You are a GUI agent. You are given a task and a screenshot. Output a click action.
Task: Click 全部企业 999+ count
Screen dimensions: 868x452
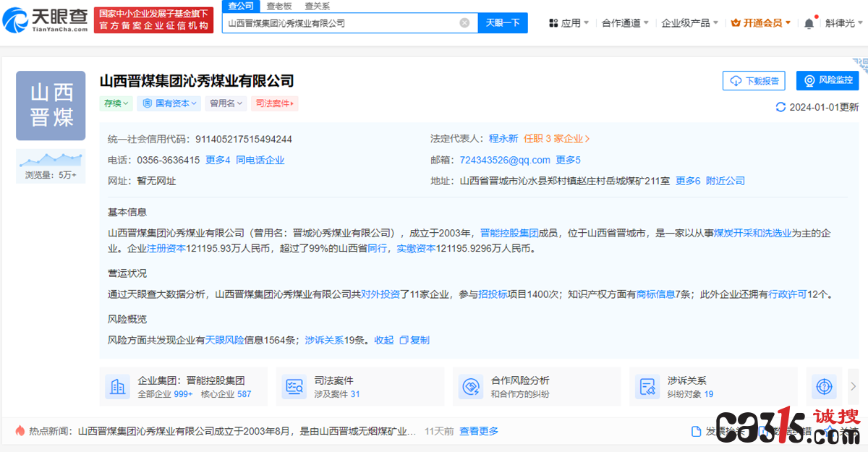[x=165, y=394]
